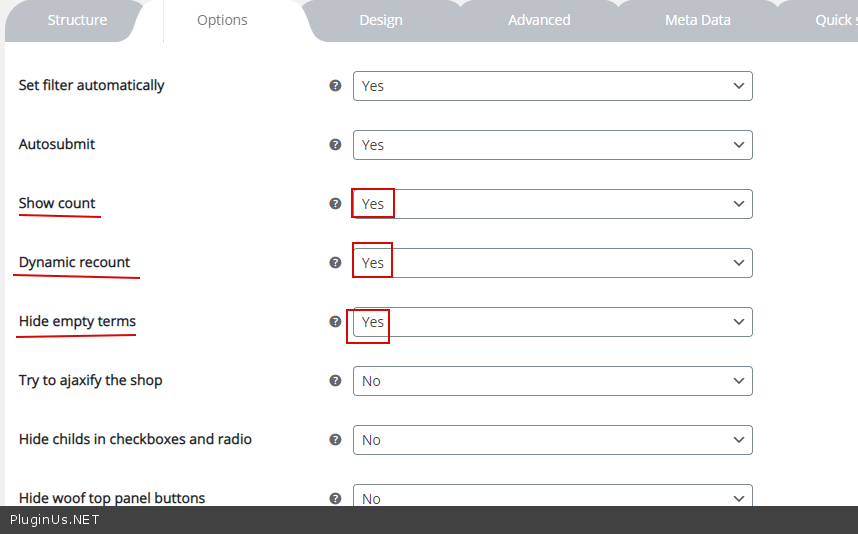Open the Try to ajaxify the shop dropdown
This screenshot has width=858, height=534.
552,381
